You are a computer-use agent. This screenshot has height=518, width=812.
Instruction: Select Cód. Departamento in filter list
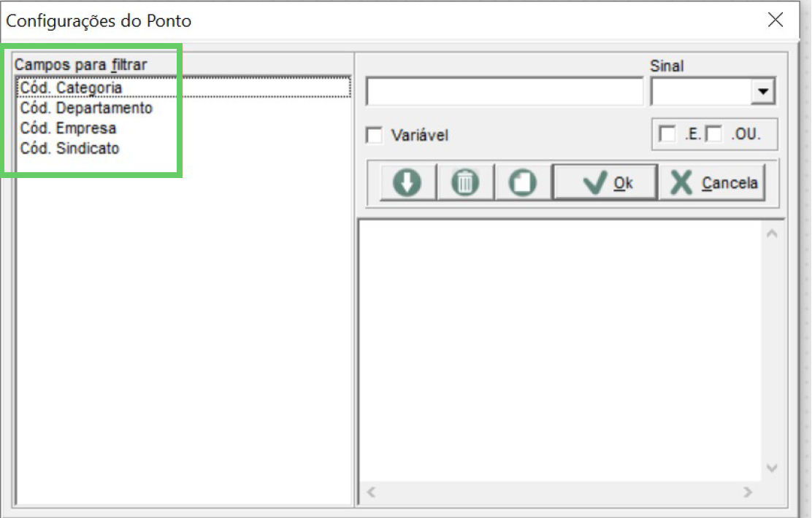click(x=183, y=108)
